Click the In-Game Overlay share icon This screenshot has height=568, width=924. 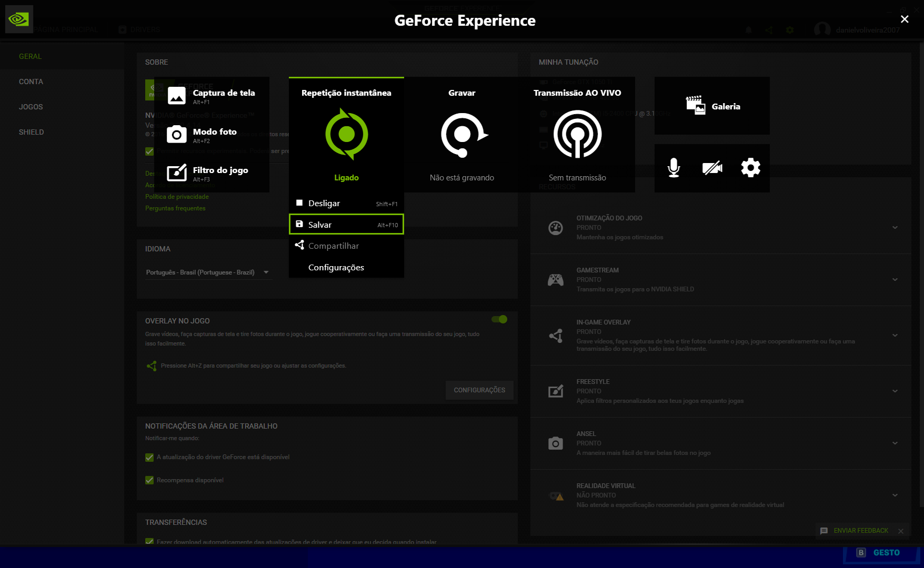click(556, 336)
